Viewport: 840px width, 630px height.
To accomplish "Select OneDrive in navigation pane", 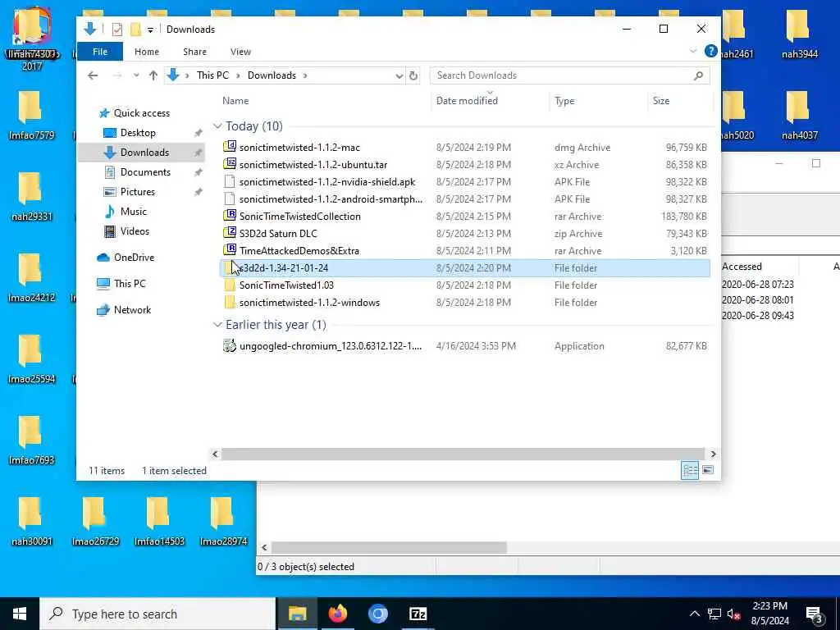I will (x=134, y=258).
